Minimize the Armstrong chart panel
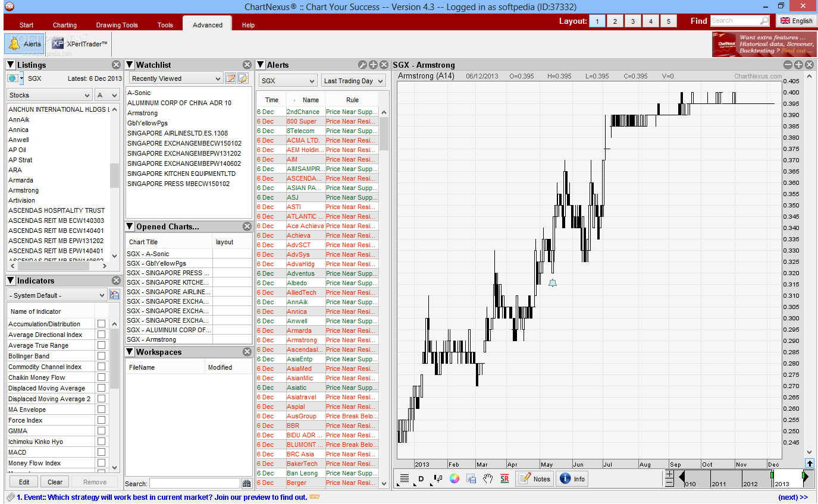This screenshot has height=504, width=818. tap(788, 65)
